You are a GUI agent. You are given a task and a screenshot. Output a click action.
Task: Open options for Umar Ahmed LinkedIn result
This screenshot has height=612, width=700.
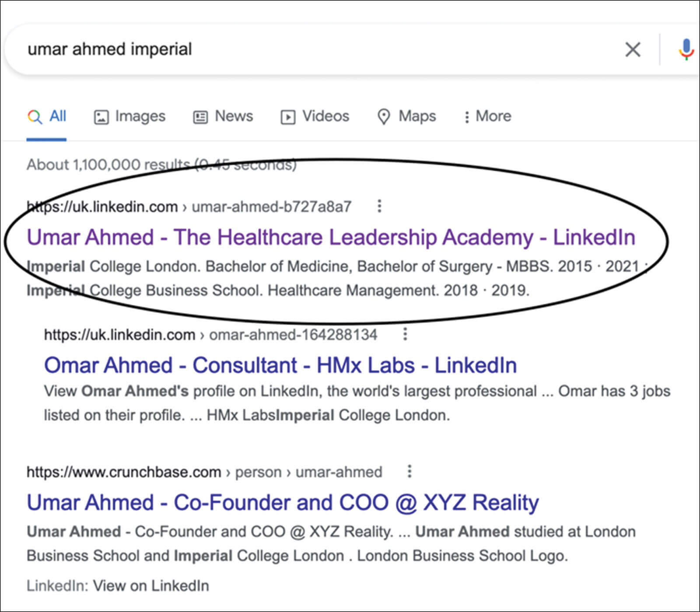pos(379,206)
